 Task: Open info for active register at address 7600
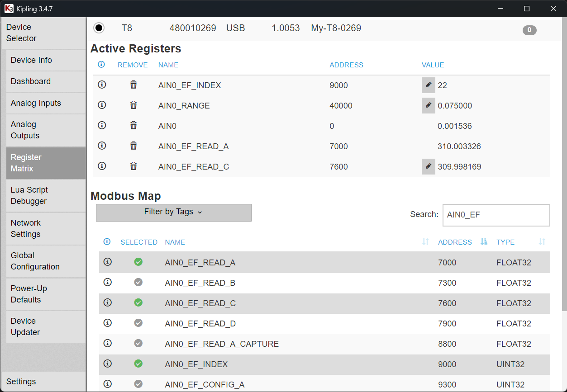(x=102, y=166)
